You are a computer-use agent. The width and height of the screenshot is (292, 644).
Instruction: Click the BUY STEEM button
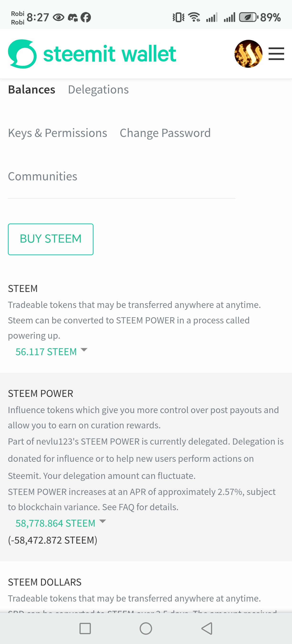tap(51, 239)
